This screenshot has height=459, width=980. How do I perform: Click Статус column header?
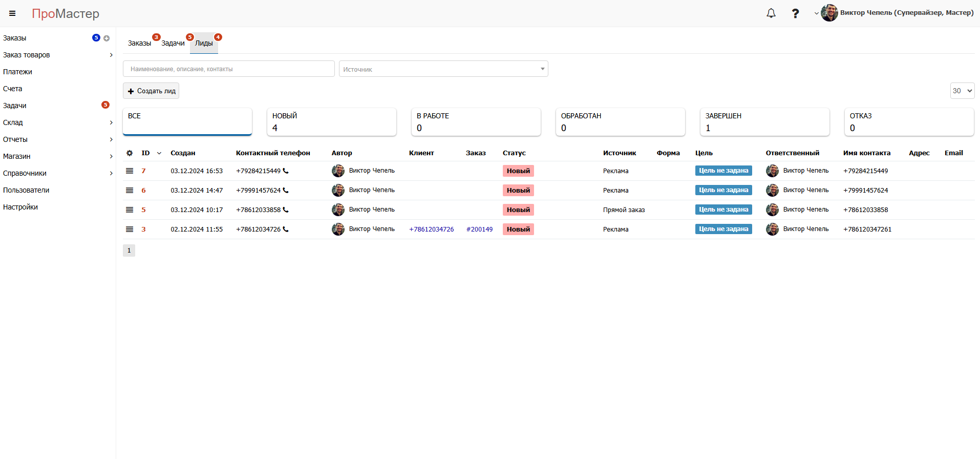[x=514, y=153]
